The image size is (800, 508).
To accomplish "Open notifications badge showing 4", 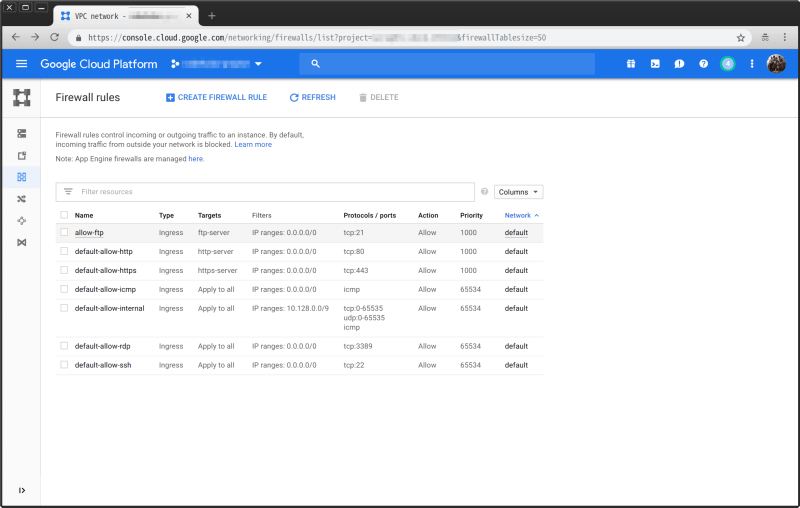I will tap(728, 64).
